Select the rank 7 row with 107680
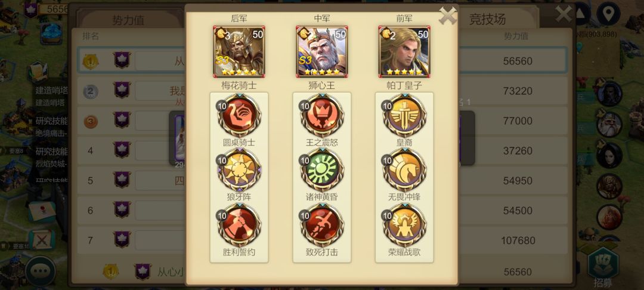Viewport: 644px width, 290px height. point(323,240)
